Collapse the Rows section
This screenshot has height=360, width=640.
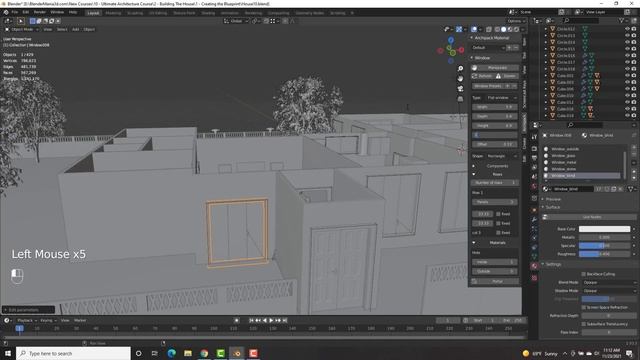coord(473,174)
